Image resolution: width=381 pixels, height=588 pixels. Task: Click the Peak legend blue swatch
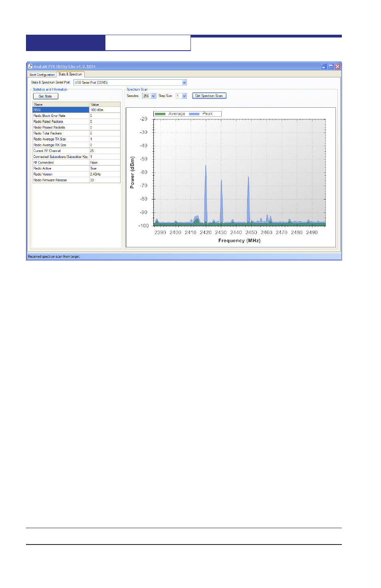click(194, 114)
